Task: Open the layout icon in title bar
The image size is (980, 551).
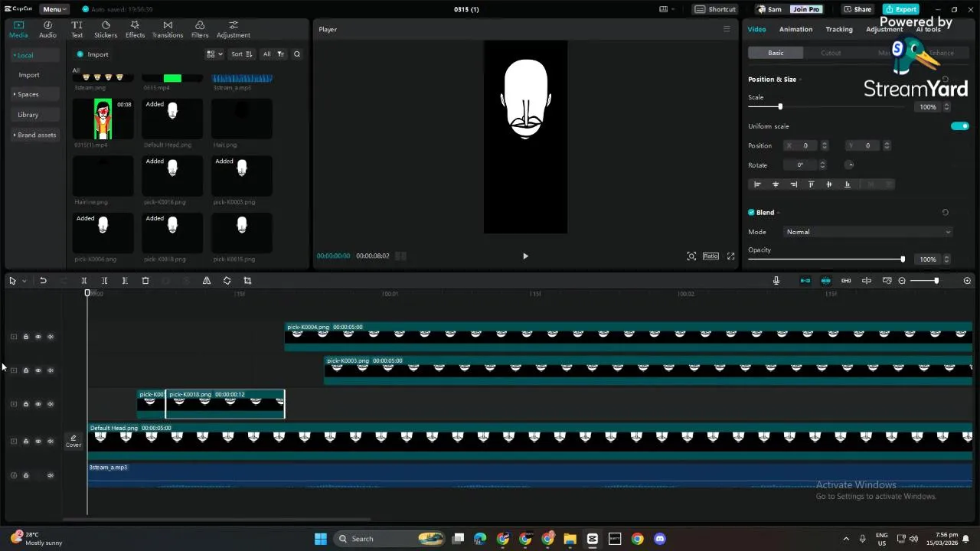Action: point(665,9)
